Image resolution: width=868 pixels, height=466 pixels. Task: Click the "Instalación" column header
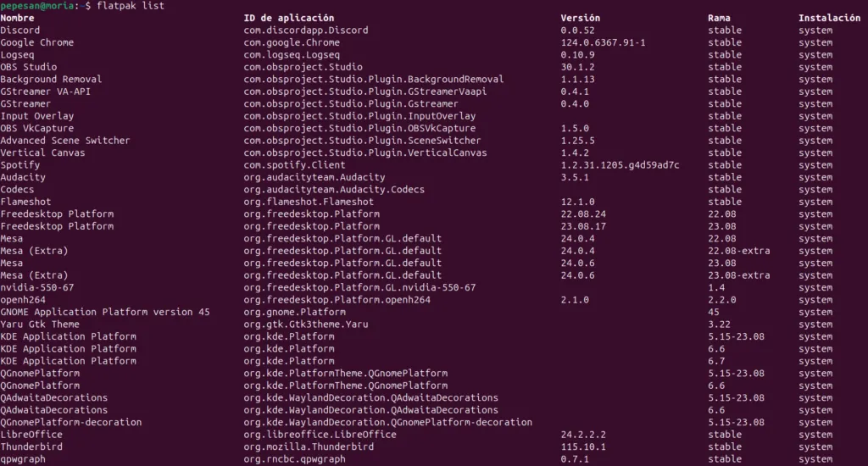(829, 18)
